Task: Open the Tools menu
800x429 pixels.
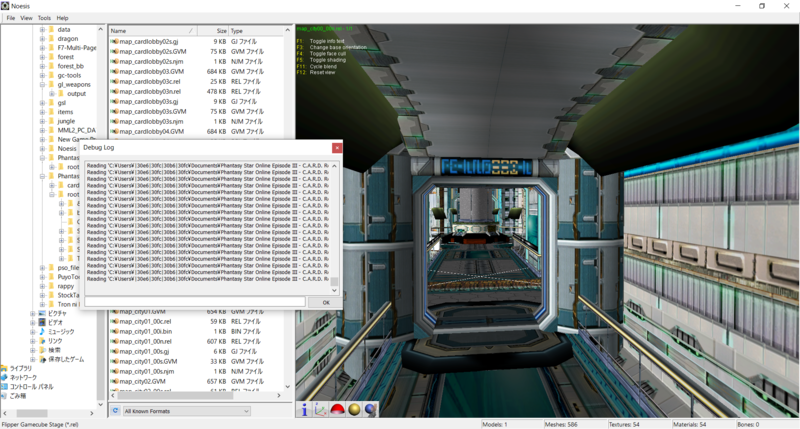Action: [x=44, y=18]
